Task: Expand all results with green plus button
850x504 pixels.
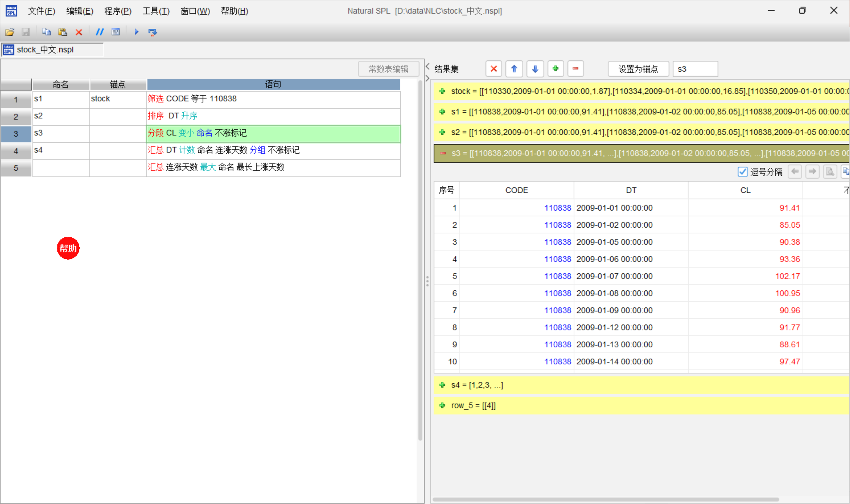Action: click(x=556, y=69)
